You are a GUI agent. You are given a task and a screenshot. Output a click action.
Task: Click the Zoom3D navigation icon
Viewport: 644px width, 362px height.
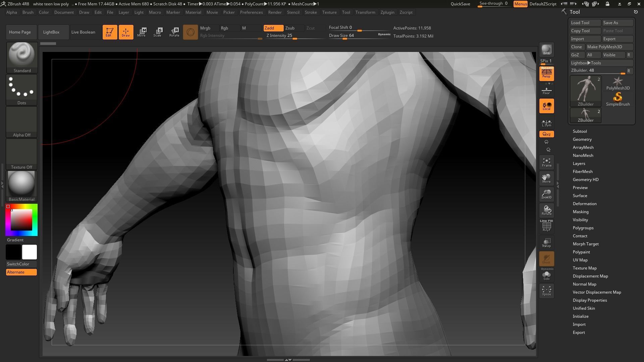point(546,194)
